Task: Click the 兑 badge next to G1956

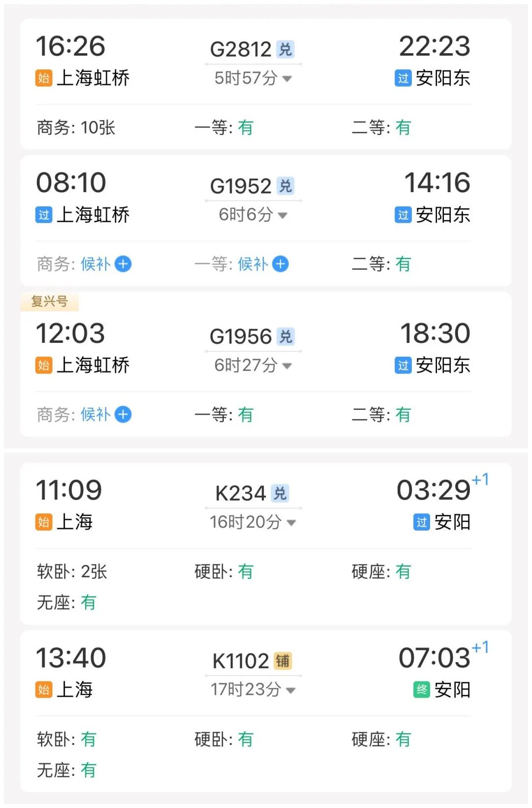Action: point(285,337)
